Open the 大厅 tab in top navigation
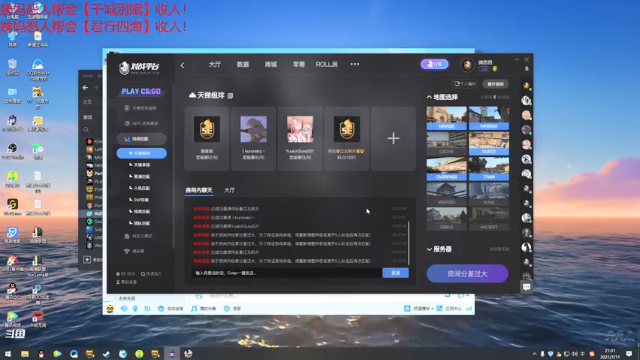The width and height of the screenshot is (640, 360). click(x=215, y=64)
